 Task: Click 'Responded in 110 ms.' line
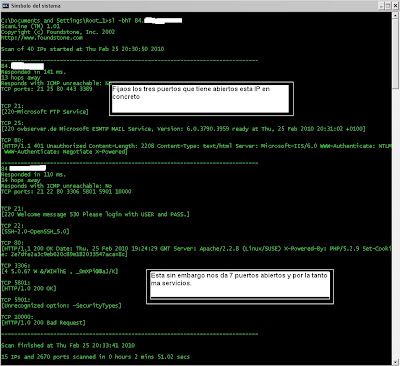pos(33,174)
